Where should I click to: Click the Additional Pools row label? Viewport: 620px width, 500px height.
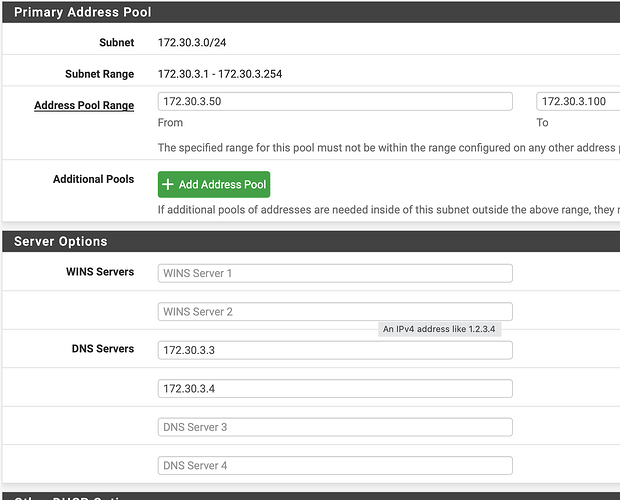[93, 180]
